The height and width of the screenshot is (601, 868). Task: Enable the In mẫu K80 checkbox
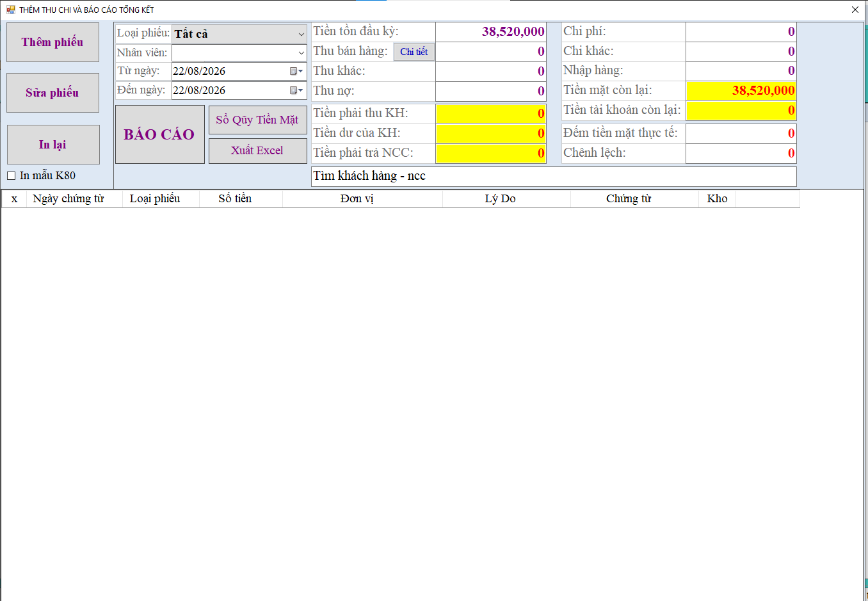[11, 175]
